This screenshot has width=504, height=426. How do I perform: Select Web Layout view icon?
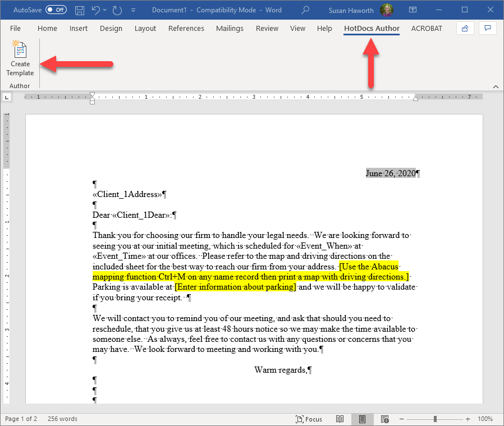tap(385, 419)
